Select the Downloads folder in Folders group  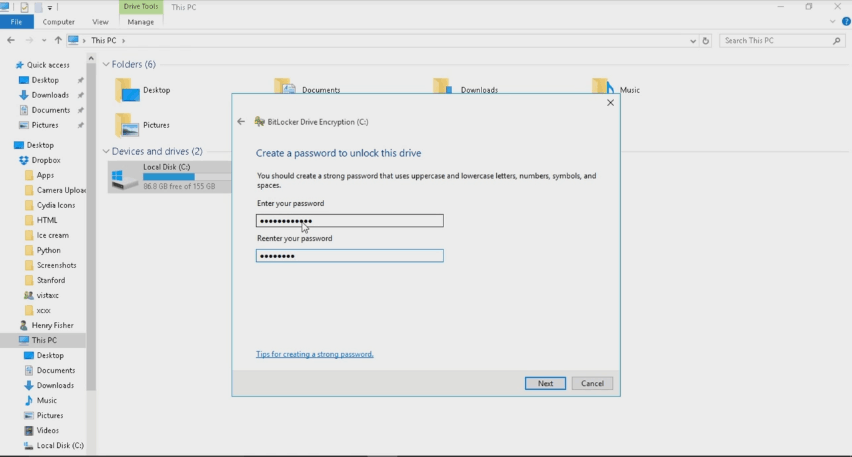click(466, 87)
